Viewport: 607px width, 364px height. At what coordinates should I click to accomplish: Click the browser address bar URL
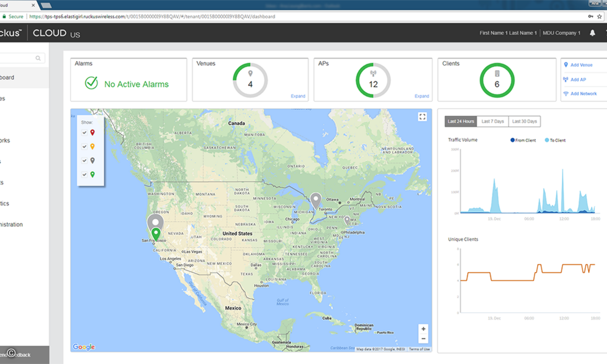(x=152, y=16)
